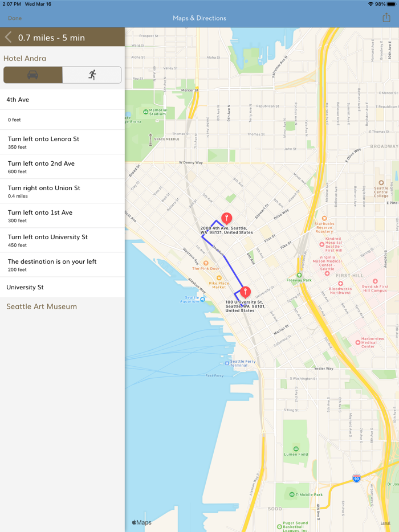Screen dimensions: 399x532
Task: Tap the 'University St' ending row
Action: (63, 287)
